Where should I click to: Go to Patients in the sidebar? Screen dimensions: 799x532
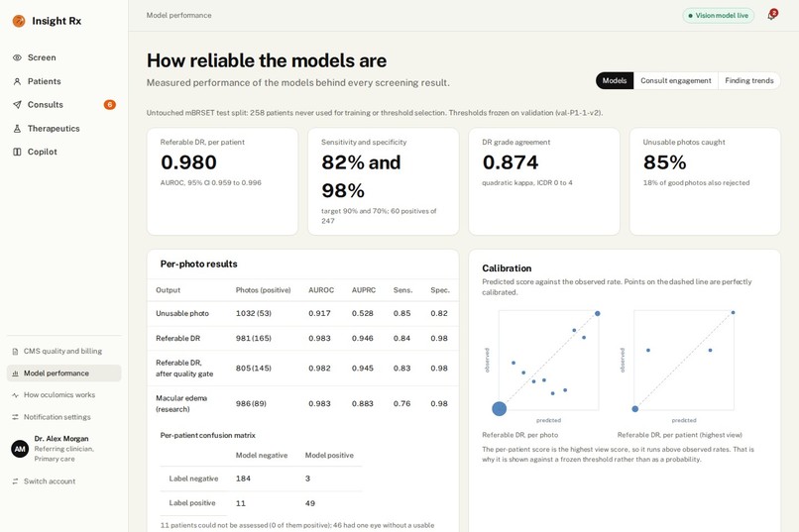[63, 81]
